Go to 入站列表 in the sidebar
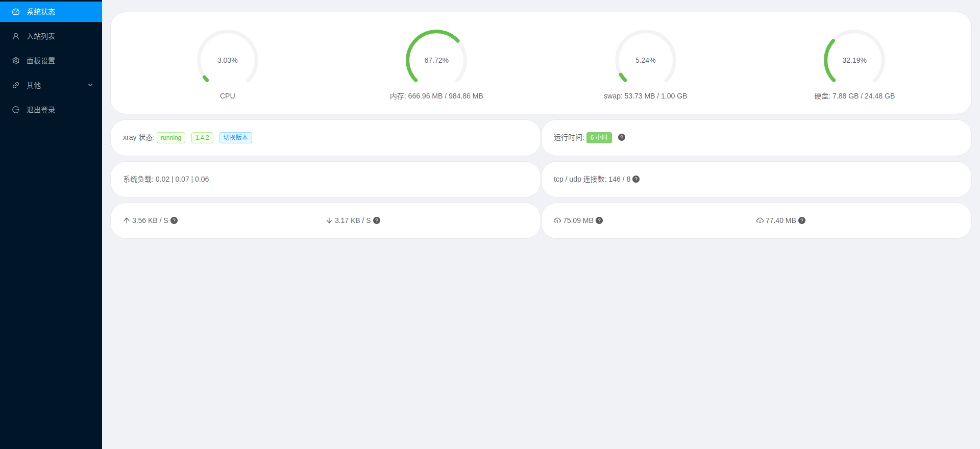Image resolution: width=980 pixels, height=449 pixels. point(41,36)
